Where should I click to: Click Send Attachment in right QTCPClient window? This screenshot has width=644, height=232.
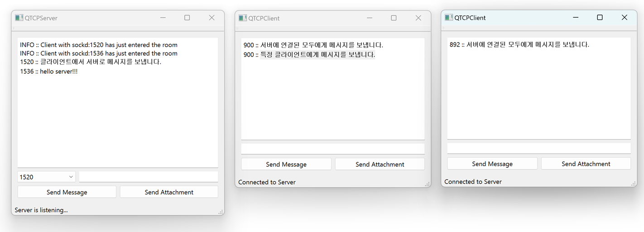[x=586, y=164]
